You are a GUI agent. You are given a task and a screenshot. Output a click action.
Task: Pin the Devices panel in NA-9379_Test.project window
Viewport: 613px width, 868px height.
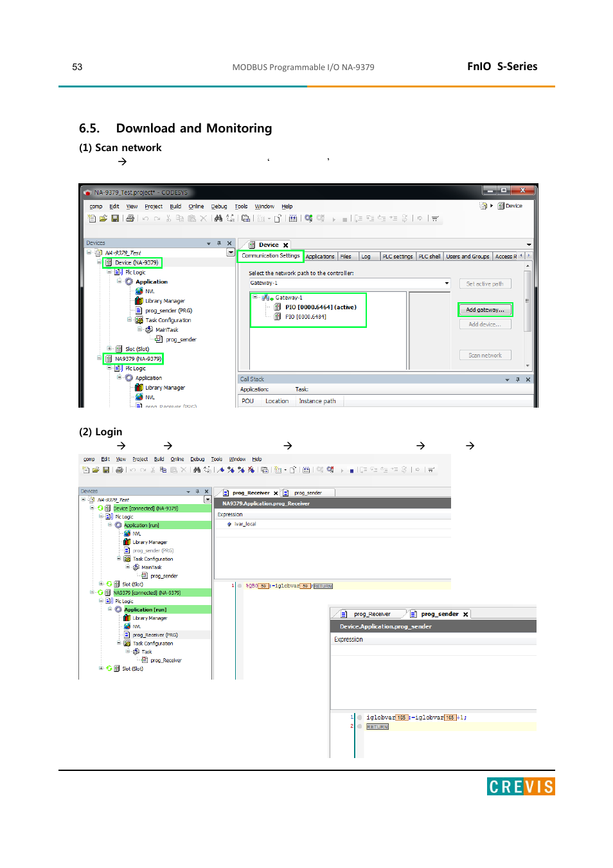[x=219, y=243]
